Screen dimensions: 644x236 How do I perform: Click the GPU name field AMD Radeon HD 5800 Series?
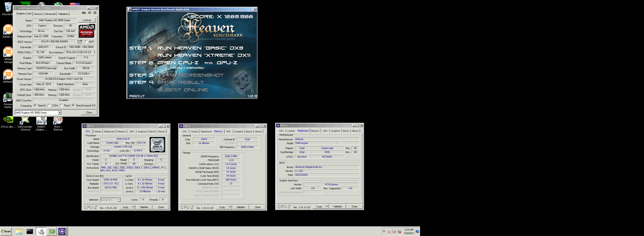[54, 20]
